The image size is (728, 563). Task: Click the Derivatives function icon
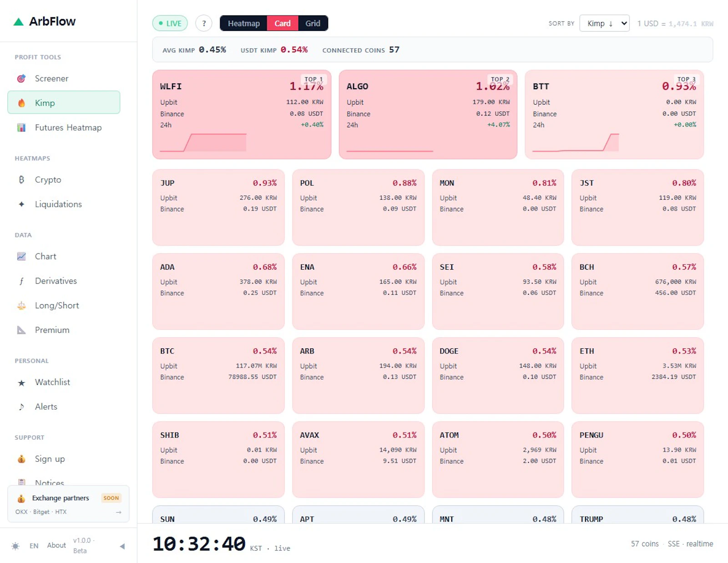(x=21, y=281)
